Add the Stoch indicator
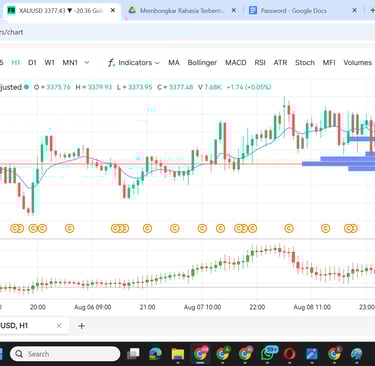 pos(305,63)
